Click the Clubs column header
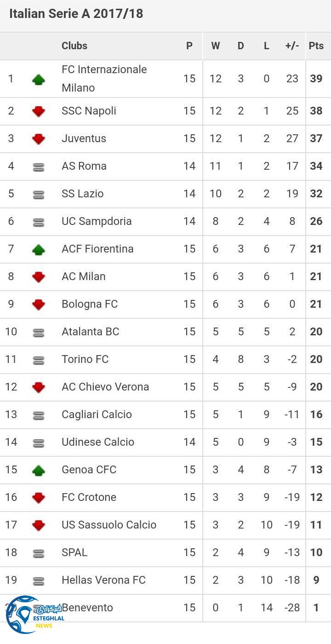This screenshot has height=644, width=331. [x=74, y=46]
